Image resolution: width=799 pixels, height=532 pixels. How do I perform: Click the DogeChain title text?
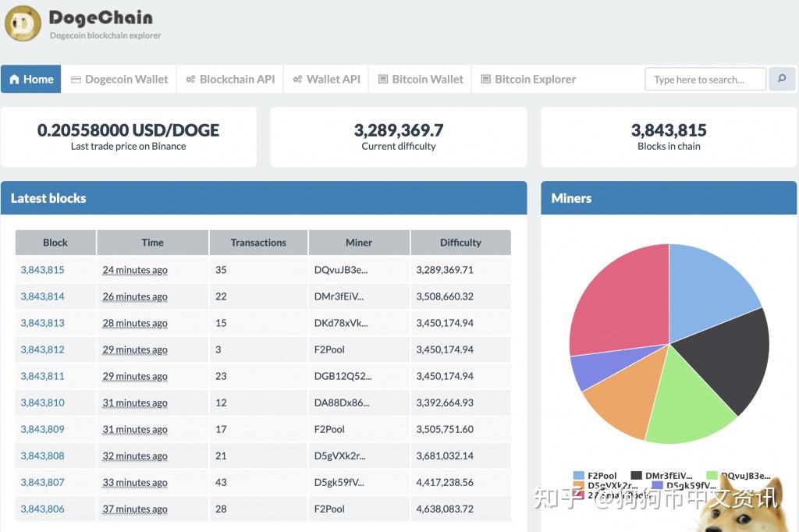(x=101, y=18)
